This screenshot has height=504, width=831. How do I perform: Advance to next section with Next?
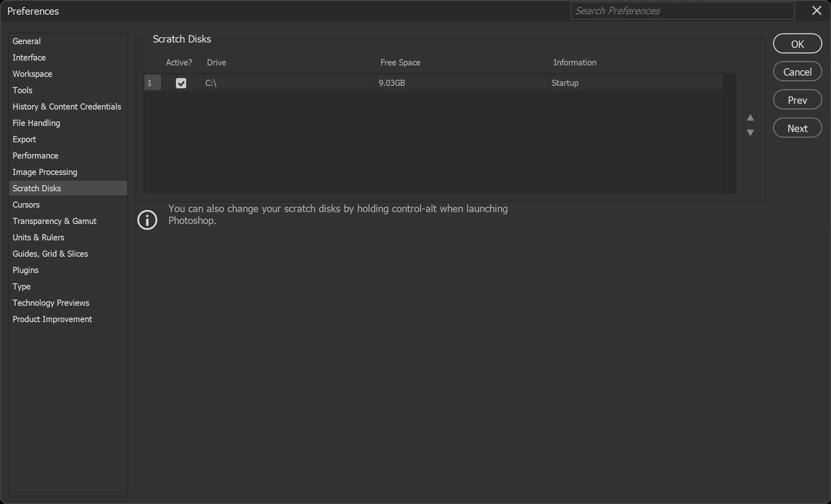[x=797, y=128]
